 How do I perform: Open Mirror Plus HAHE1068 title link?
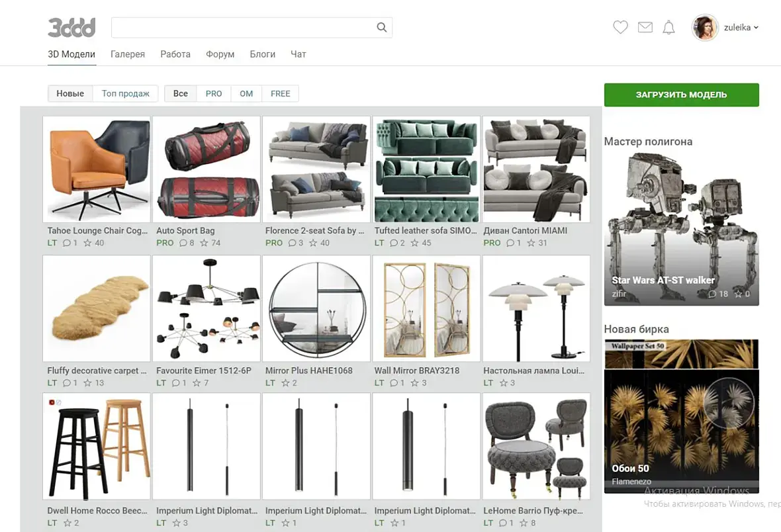309,371
